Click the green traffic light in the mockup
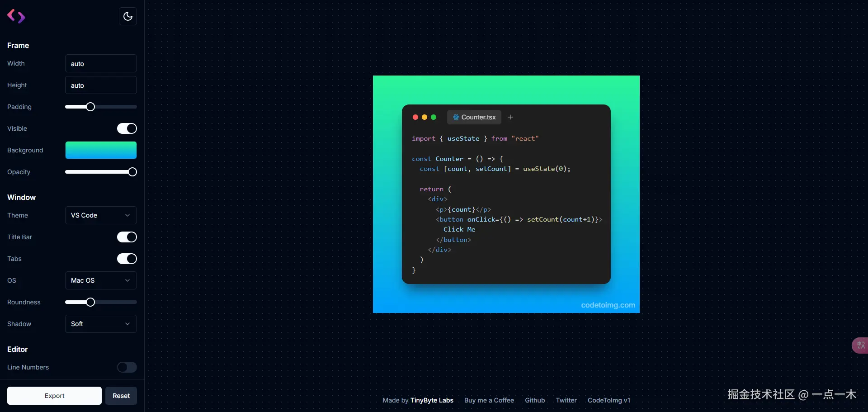Image resolution: width=868 pixels, height=412 pixels. pyautogui.click(x=434, y=117)
